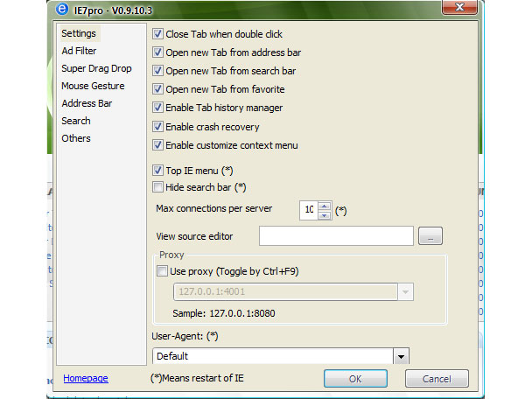Screen dimensions: 532x399
Task: Uncheck Close Tab when double click
Action: (157, 34)
